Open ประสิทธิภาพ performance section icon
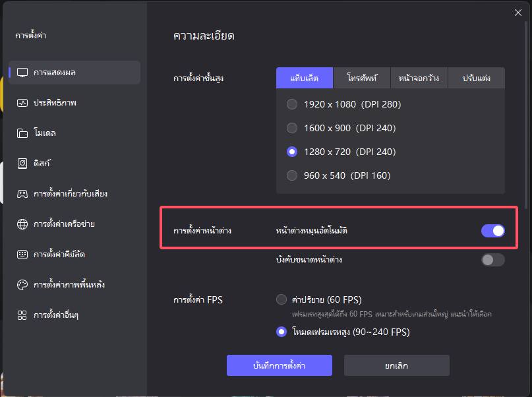 (x=22, y=103)
